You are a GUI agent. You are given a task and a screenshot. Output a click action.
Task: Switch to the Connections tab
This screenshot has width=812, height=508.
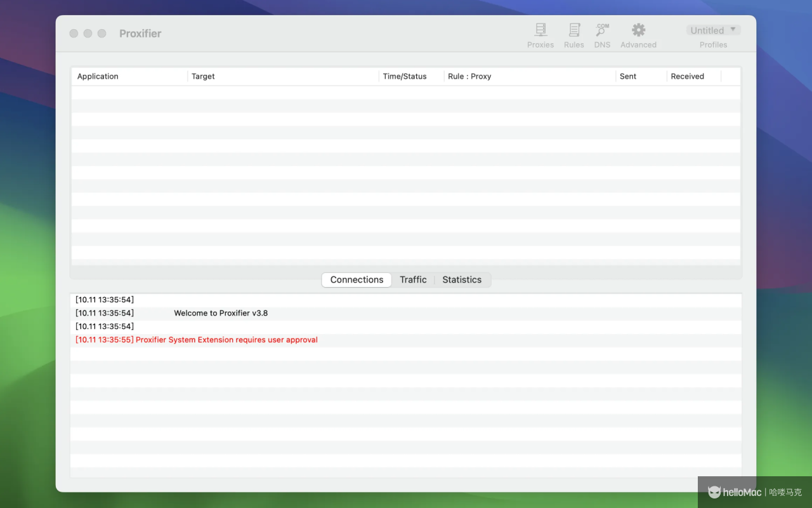[357, 279]
